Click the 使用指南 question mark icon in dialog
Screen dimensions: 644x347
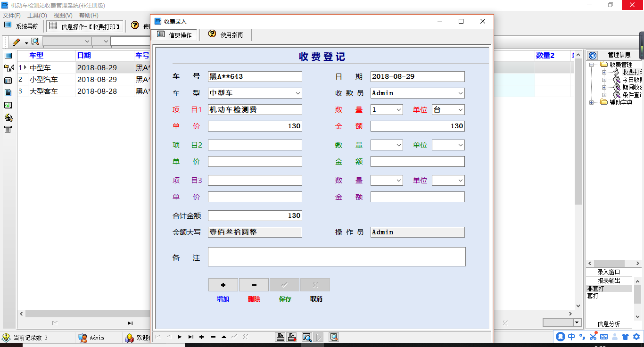pos(212,34)
